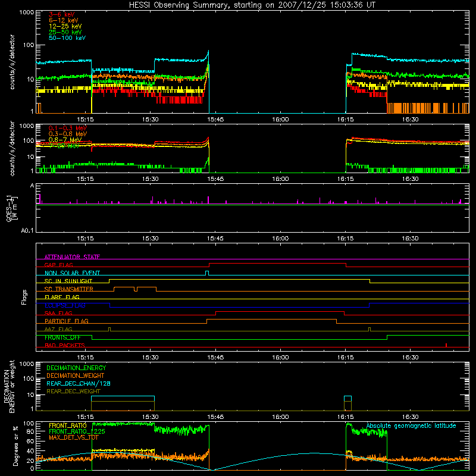Click the green FRONTS_OFF label
This screenshot has height=476, width=476.
point(62,337)
